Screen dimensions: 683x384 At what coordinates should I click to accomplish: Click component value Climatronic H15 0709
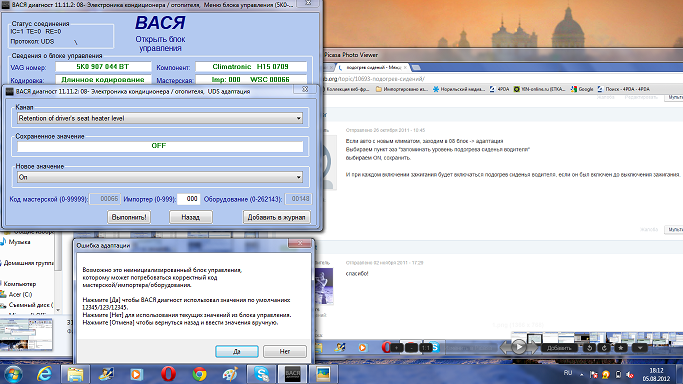251,67
